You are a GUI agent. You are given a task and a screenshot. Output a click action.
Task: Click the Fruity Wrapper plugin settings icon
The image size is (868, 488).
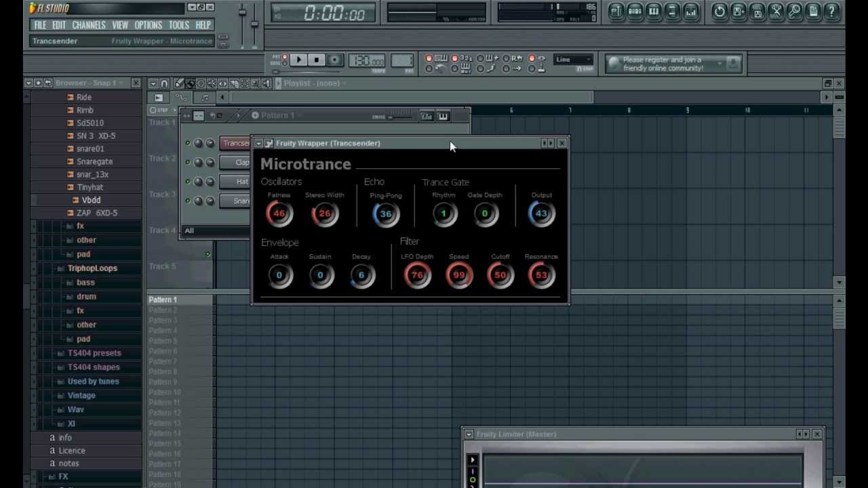pos(269,143)
